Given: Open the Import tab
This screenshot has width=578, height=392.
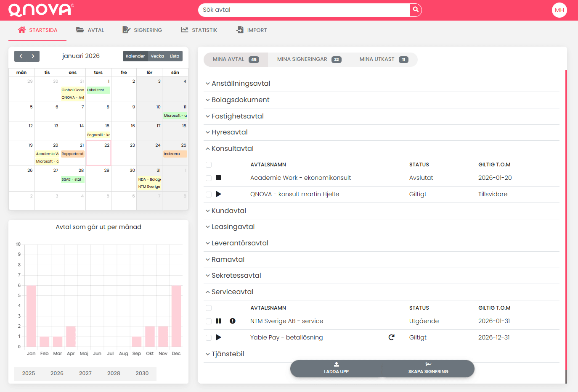Looking at the screenshot, I should [252, 30].
